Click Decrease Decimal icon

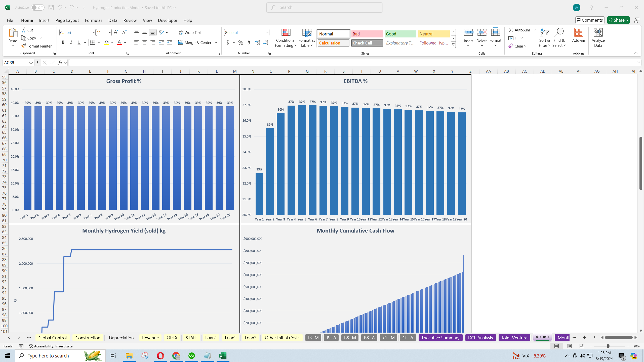tap(266, 42)
